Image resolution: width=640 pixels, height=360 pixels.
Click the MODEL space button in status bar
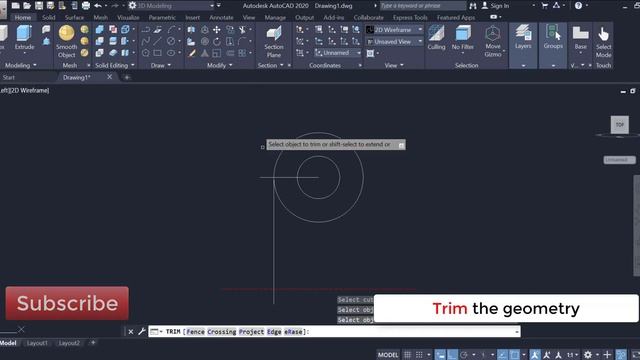pyautogui.click(x=388, y=355)
